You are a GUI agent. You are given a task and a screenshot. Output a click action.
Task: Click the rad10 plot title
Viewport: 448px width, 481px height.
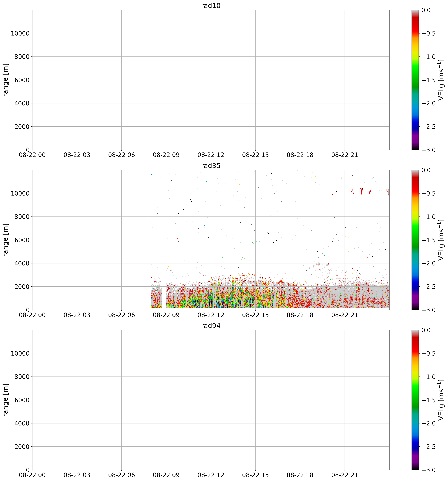click(211, 6)
